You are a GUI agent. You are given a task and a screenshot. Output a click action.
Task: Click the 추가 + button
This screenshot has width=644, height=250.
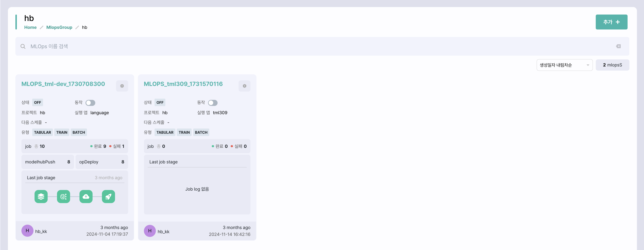click(612, 22)
